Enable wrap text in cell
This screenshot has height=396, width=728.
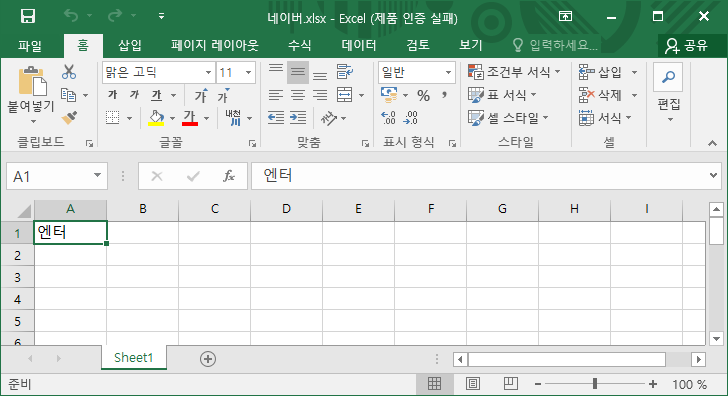pyautogui.click(x=344, y=72)
